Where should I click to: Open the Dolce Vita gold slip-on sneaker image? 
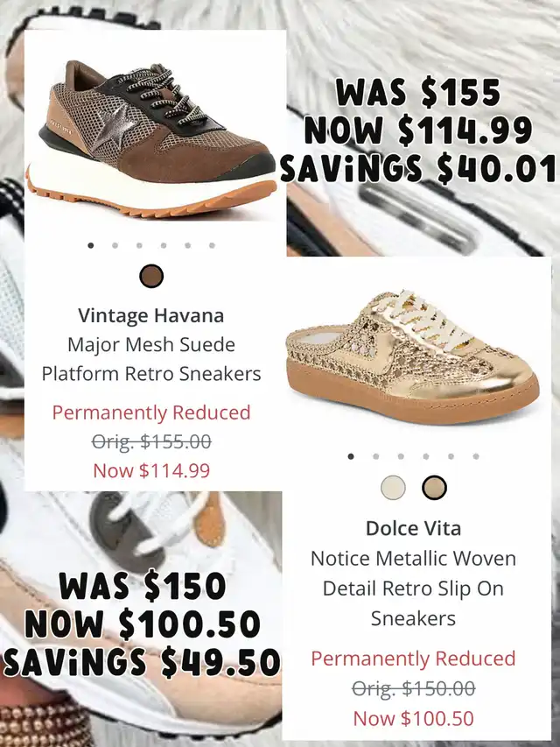tap(412, 356)
